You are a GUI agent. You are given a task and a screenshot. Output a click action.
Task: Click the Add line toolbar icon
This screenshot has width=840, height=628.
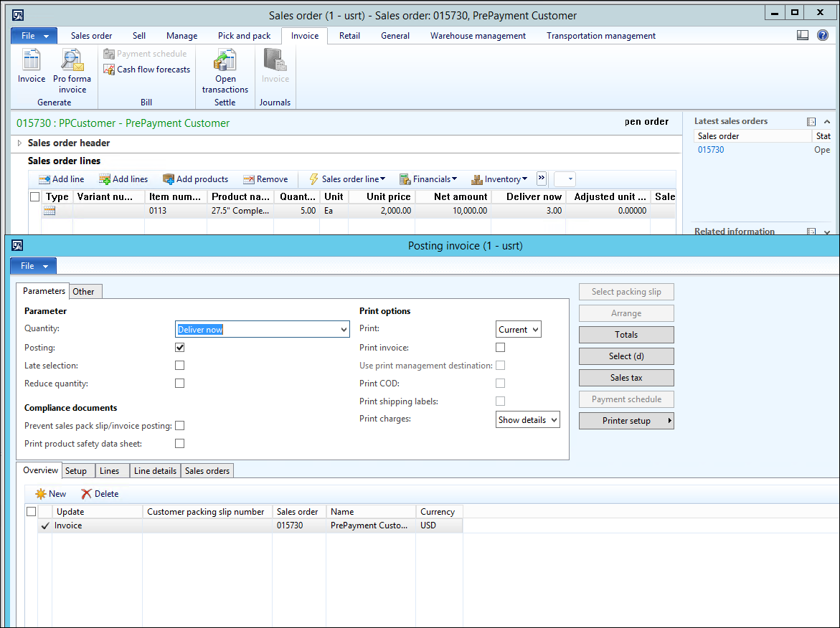click(61, 179)
